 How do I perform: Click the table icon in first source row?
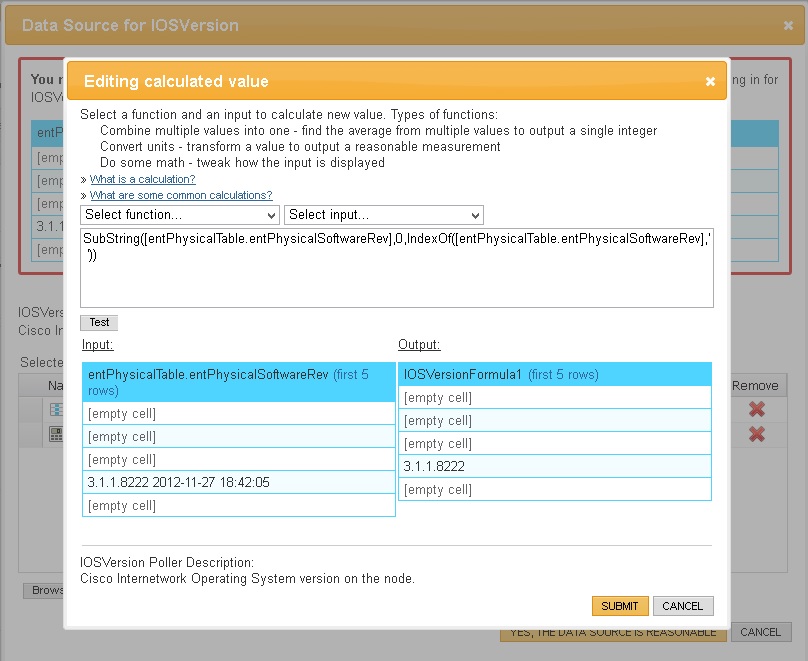[x=56, y=410]
